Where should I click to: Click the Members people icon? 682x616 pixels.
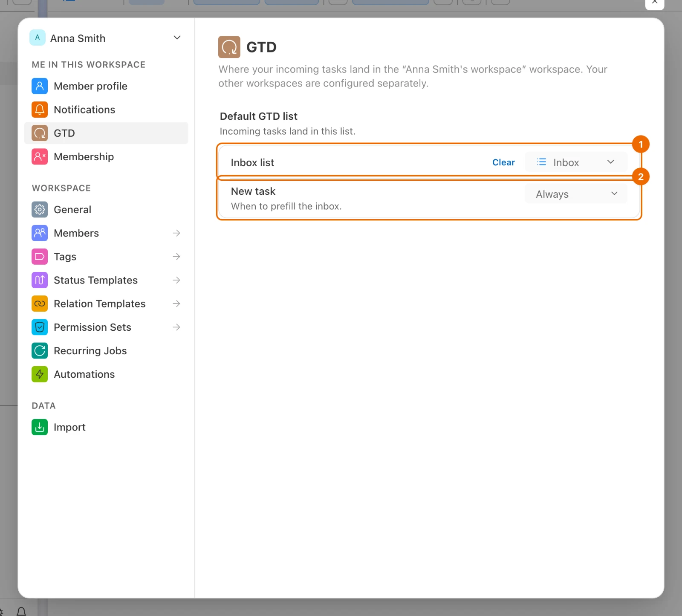(40, 233)
